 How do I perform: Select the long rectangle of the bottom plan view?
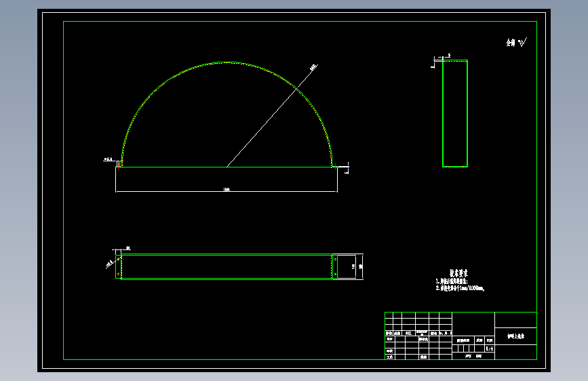[227, 266]
